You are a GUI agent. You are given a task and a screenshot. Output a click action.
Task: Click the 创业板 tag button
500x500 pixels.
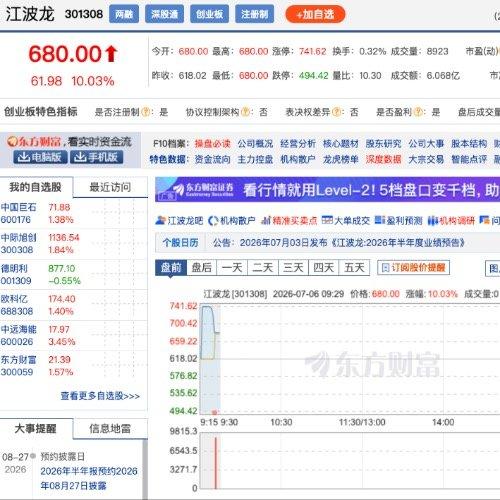(209, 14)
